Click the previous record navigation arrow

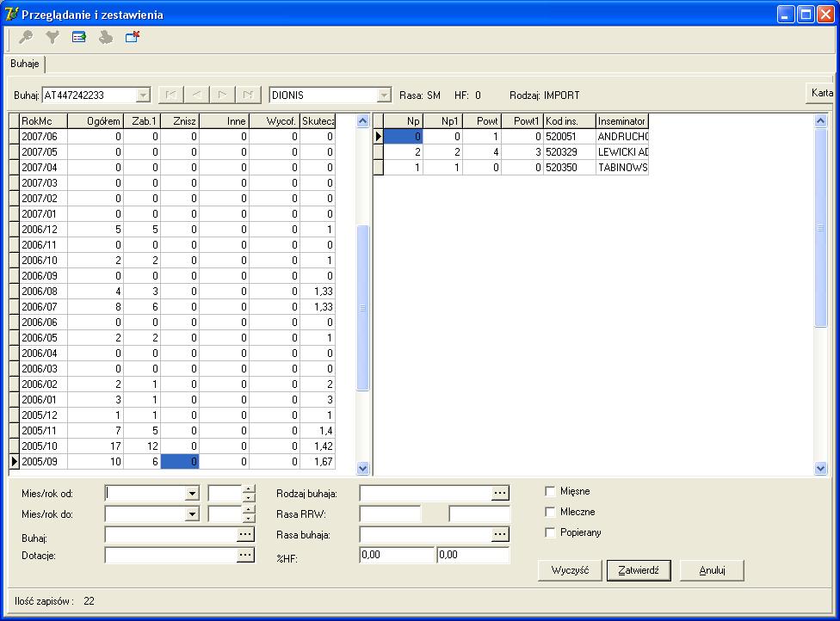(196, 95)
